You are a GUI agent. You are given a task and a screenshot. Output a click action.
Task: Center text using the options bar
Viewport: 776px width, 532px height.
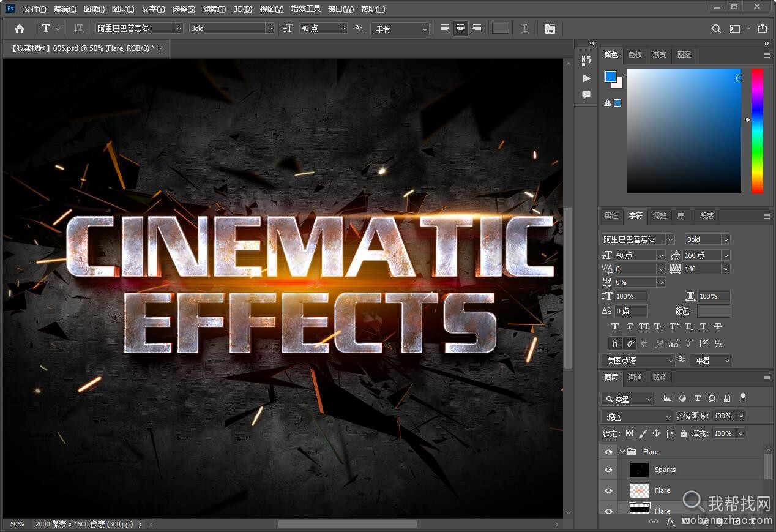pos(461,28)
